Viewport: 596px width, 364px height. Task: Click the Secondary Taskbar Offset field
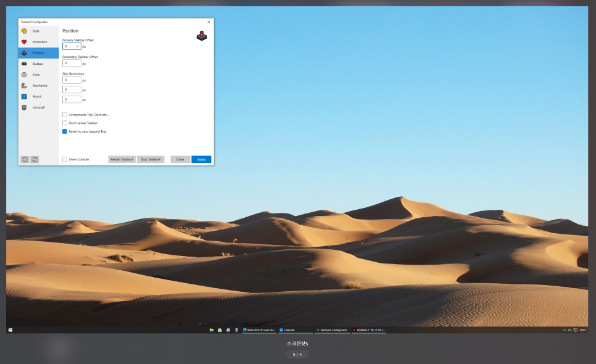72,63
